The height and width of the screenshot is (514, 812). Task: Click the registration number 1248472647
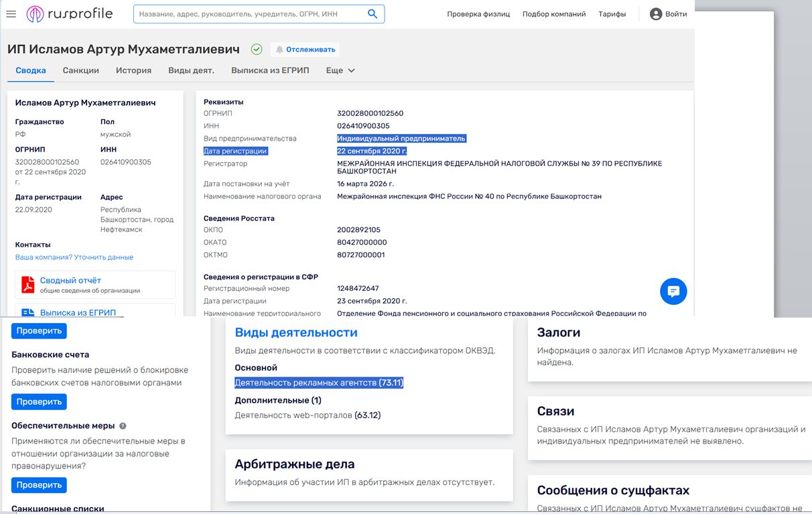[x=358, y=289]
